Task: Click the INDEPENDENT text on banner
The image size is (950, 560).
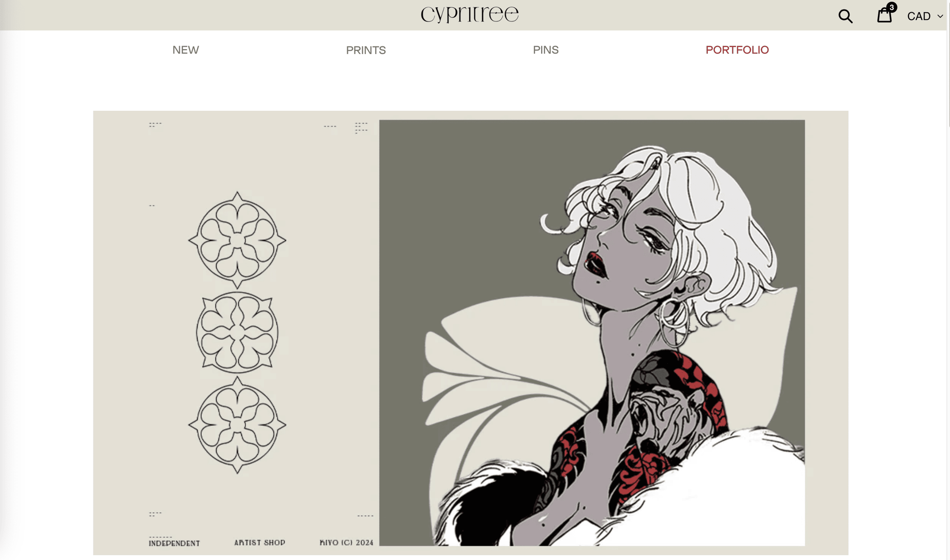Action: coord(175,543)
